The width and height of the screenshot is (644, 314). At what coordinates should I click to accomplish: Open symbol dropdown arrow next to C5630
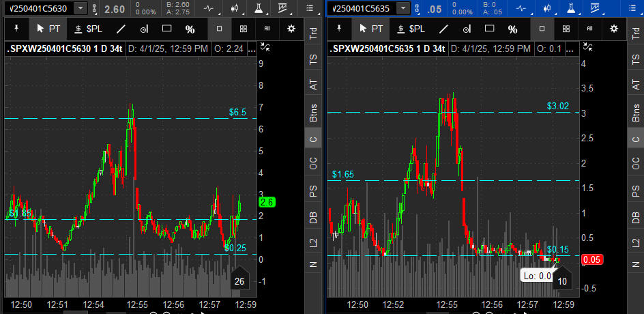coord(80,8)
